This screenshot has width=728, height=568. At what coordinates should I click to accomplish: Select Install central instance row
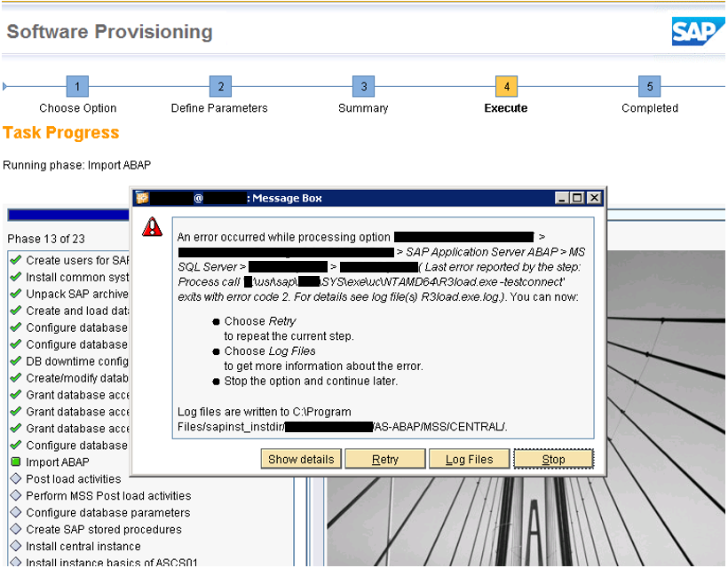coord(83,546)
